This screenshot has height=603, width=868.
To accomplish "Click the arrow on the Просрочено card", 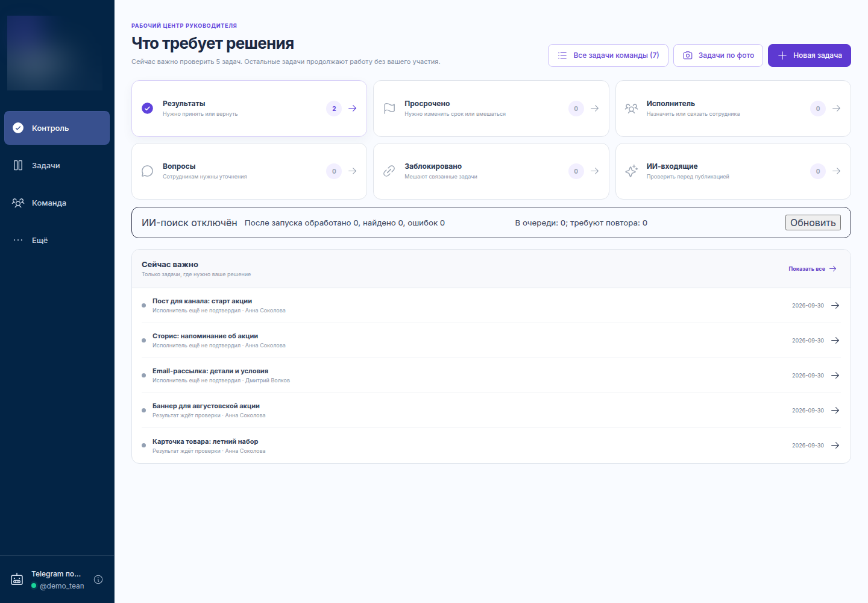I will coord(595,109).
